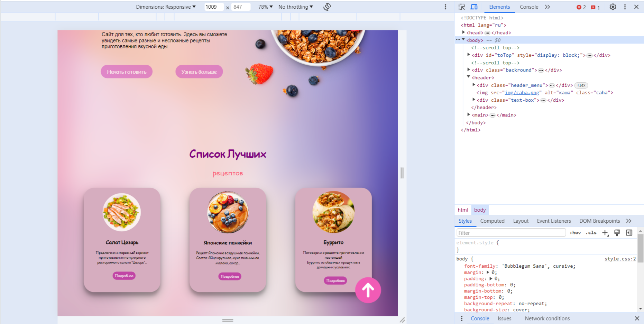Open the DOM Breakpoints tab
Viewport: 644px width, 324px height.
click(599, 221)
